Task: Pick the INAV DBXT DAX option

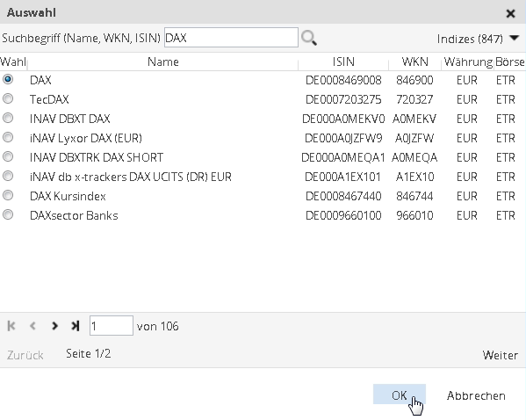Action: [8, 118]
